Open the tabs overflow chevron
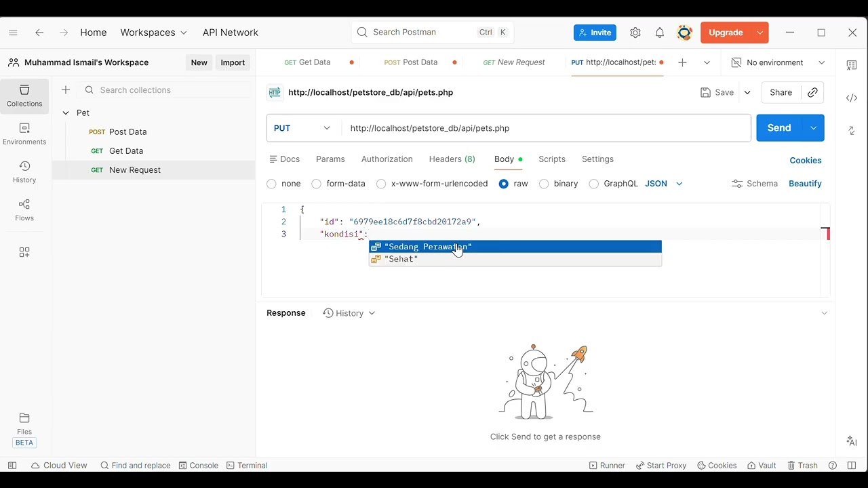 pos(707,62)
